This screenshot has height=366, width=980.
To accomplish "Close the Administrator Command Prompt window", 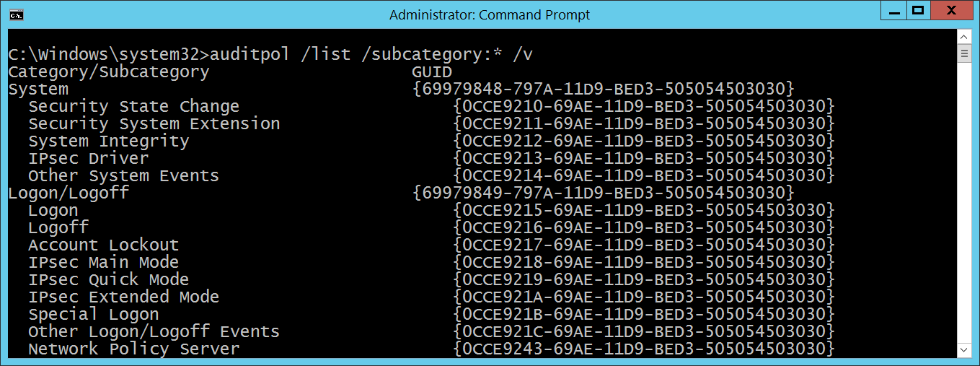I will (951, 11).
